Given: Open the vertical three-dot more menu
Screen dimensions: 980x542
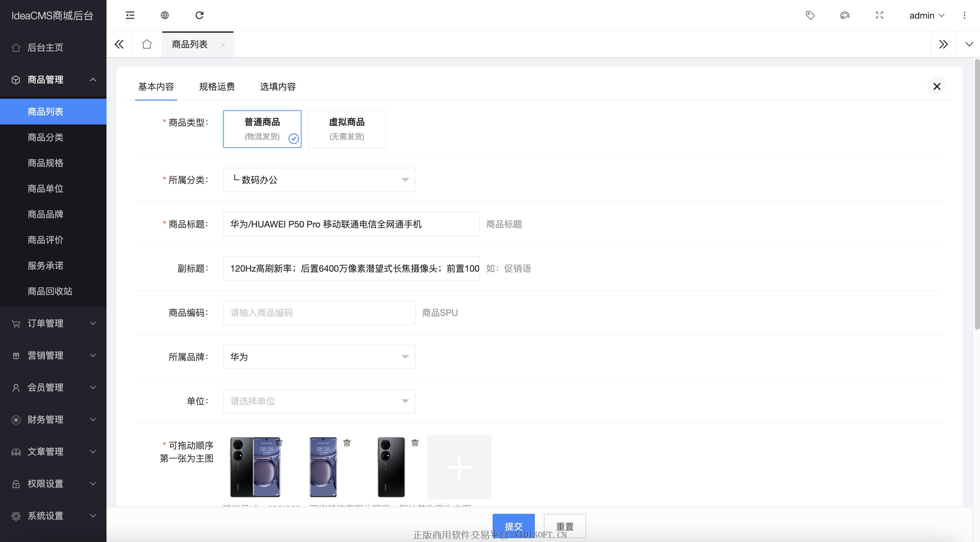Looking at the screenshot, I should coord(964,15).
